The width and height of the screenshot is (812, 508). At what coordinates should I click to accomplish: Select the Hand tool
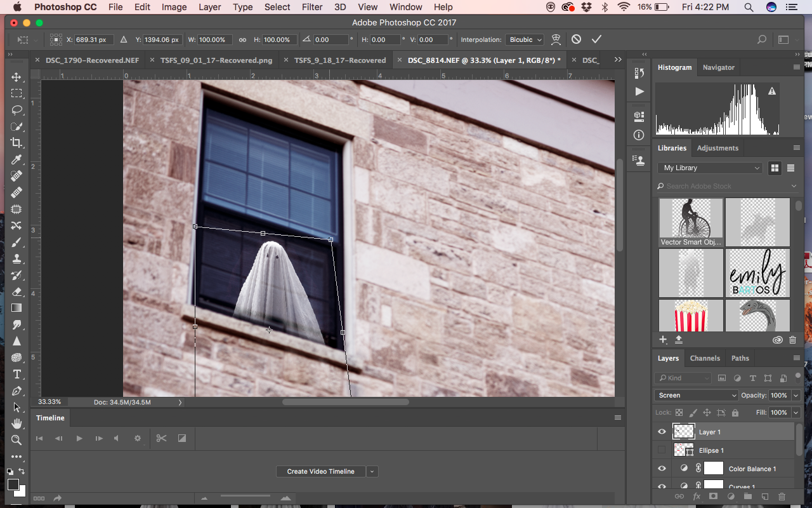16,424
